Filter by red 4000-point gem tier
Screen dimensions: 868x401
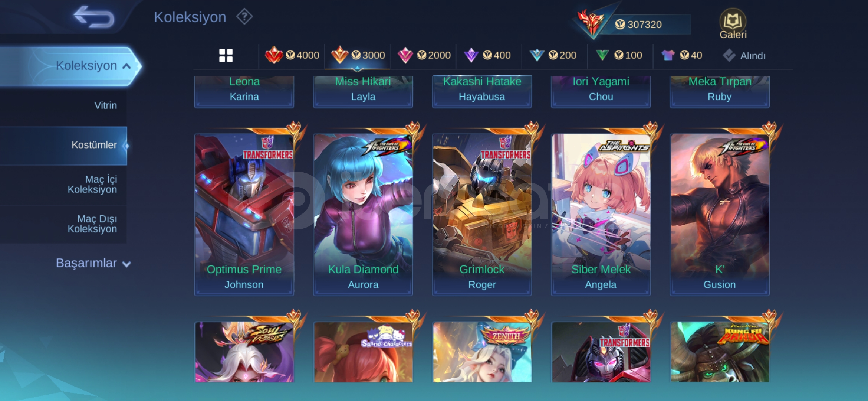click(292, 55)
